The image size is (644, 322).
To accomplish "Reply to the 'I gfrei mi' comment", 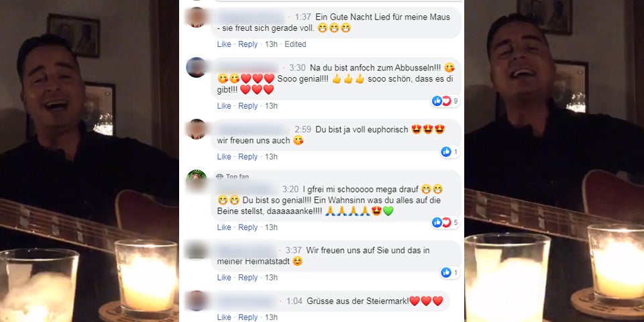I will pyautogui.click(x=248, y=227).
